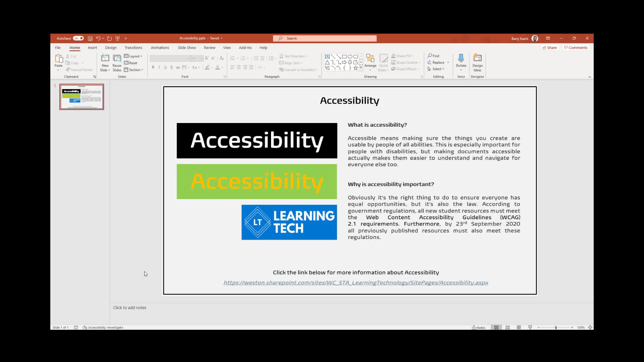Select the Right Arrow shape
The width and height of the screenshot is (644, 362).
pyautogui.click(x=344, y=62)
